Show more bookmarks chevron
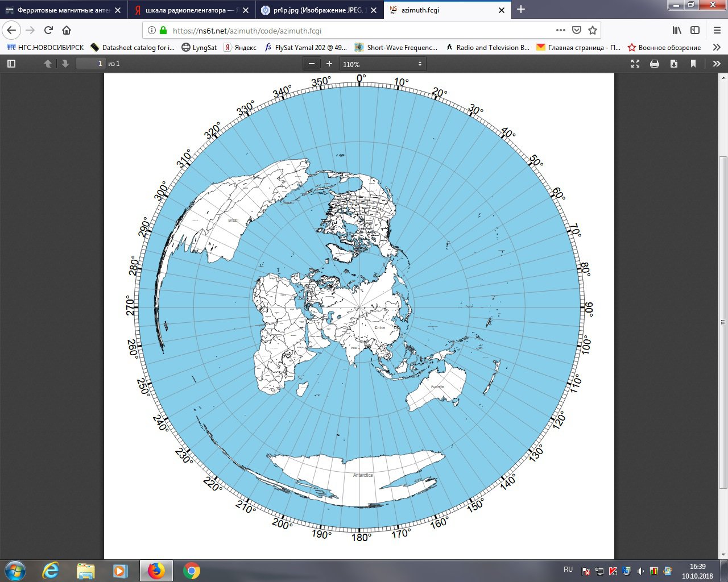 717,48
